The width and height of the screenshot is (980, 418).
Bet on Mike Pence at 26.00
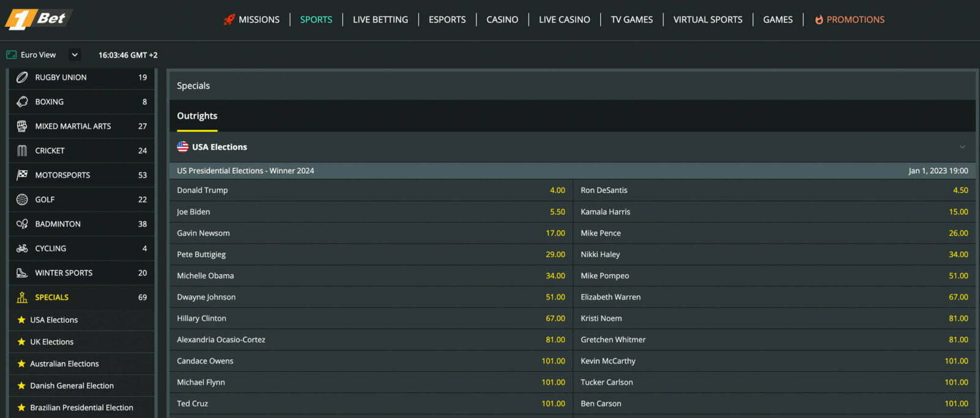pos(774,233)
